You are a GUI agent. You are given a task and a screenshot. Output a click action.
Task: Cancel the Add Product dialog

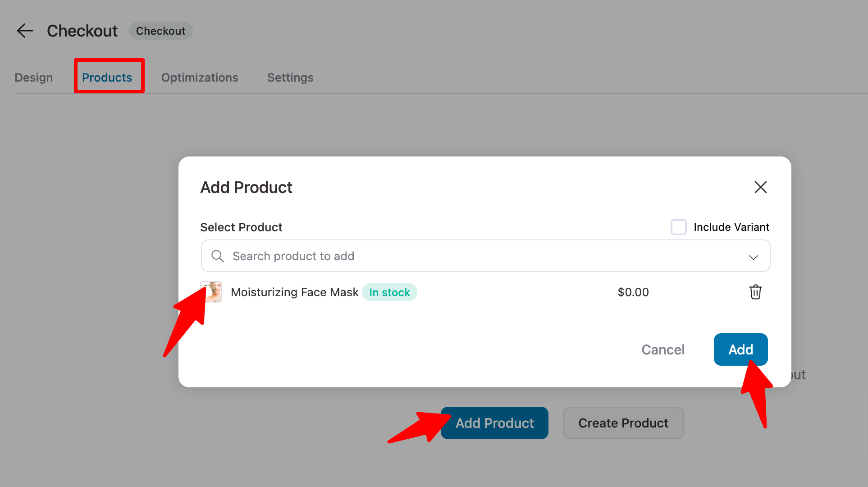(663, 349)
